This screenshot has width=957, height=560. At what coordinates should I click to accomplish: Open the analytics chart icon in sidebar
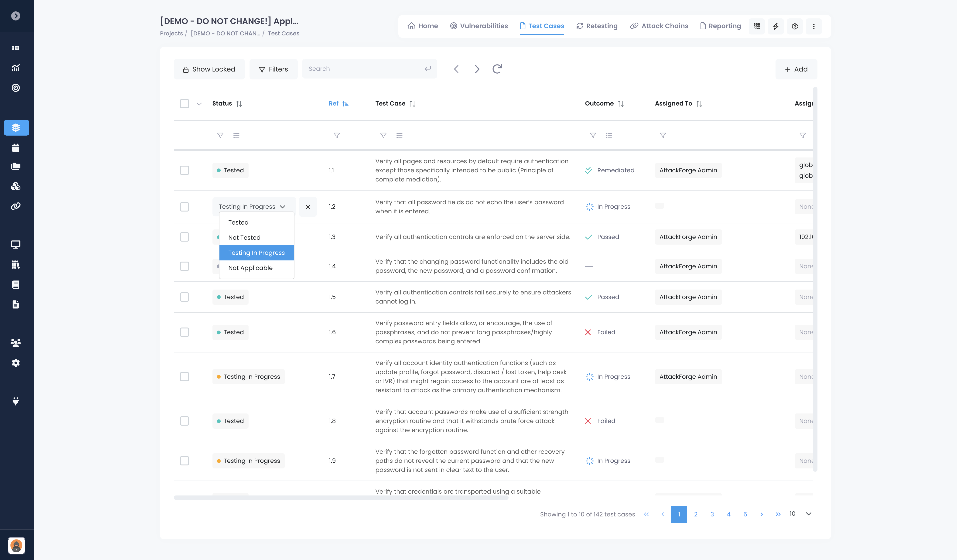pyautogui.click(x=16, y=68)
